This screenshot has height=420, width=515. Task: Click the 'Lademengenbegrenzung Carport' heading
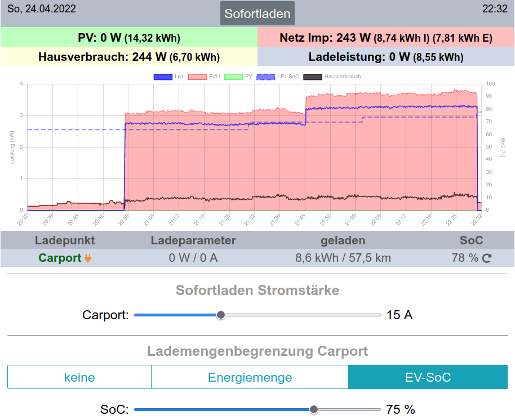[x=257, y=351]
